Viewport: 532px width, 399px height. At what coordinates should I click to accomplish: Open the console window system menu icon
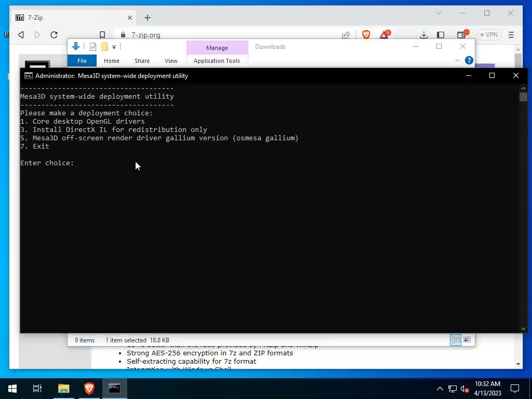29,76
